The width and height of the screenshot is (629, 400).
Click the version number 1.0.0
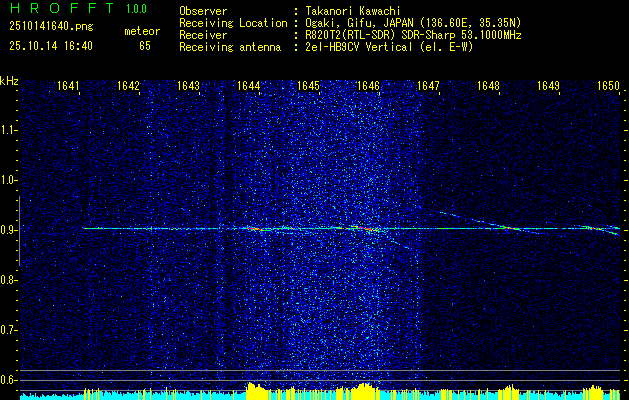point(136,8)
